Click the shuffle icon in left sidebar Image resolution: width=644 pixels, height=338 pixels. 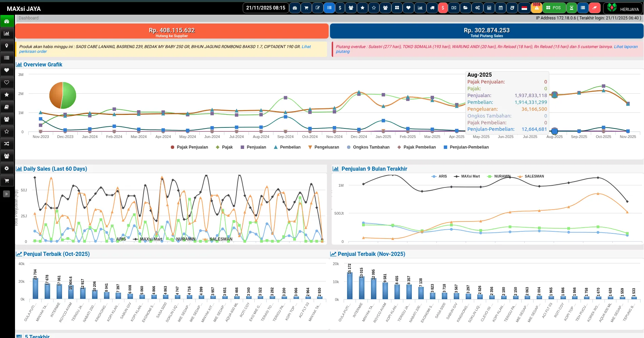(7, 143)
